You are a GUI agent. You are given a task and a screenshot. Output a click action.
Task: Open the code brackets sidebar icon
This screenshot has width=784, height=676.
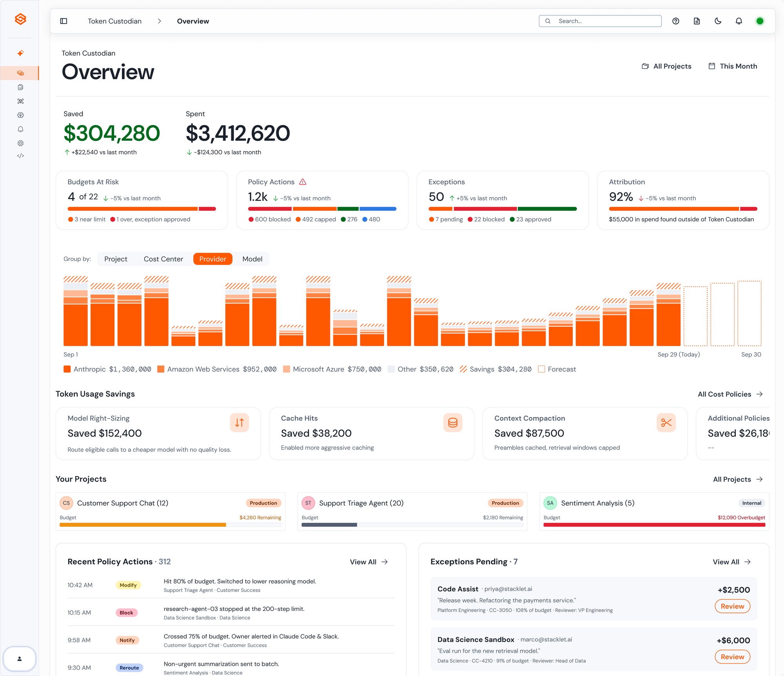(20, 156)
